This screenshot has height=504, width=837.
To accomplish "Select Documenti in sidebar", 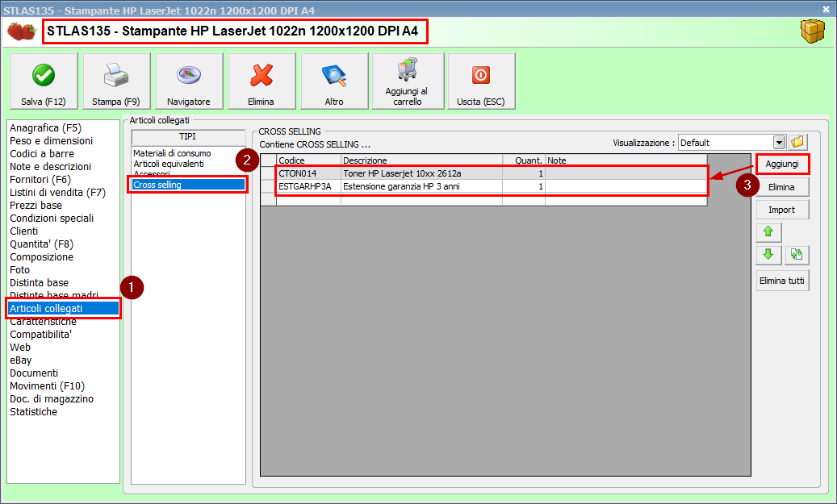I will (34, 373).
